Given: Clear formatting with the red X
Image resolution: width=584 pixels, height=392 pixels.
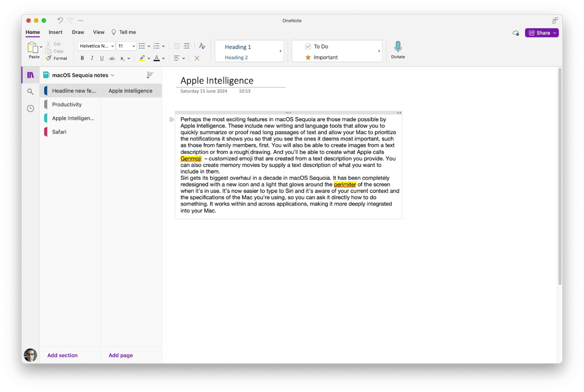Looking at the screenshot, I should coord(197,58).
